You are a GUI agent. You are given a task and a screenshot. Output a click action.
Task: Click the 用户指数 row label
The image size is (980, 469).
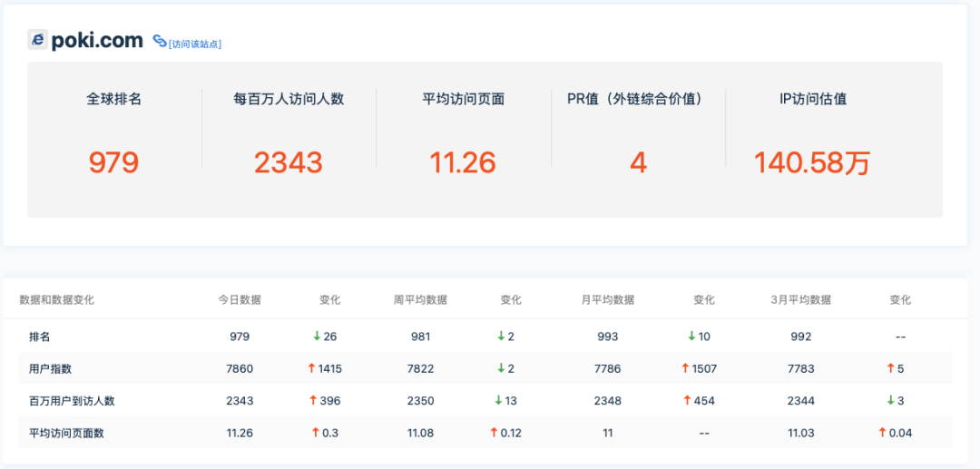point(50,368)
